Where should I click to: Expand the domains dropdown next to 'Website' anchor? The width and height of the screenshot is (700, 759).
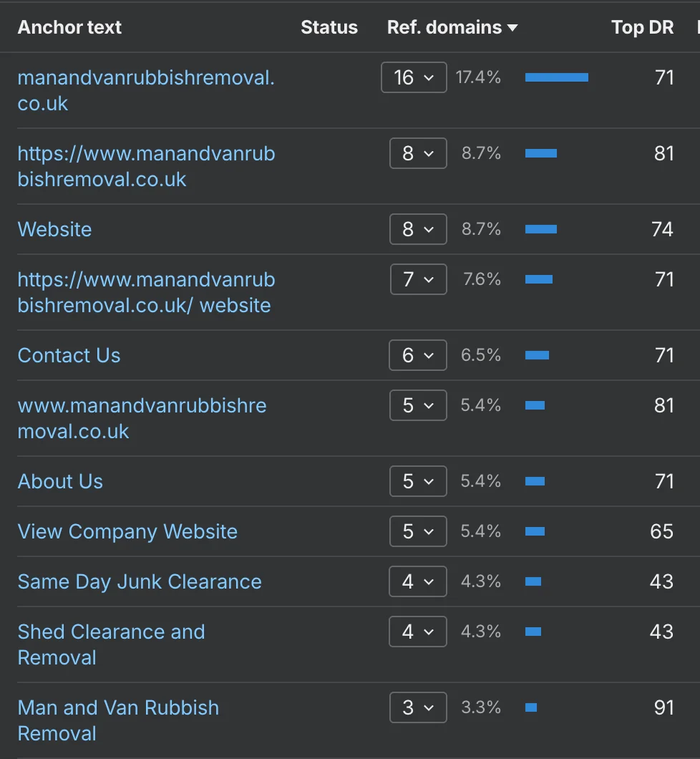[x=417, y=229]
